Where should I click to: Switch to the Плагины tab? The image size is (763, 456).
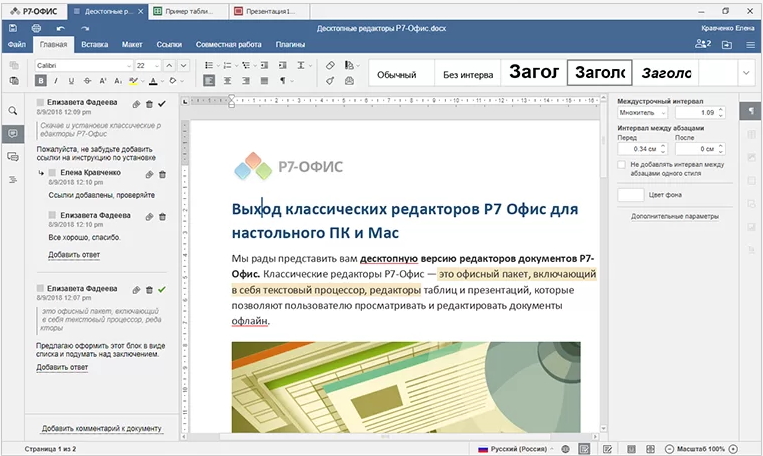click(x=291, y=44)
